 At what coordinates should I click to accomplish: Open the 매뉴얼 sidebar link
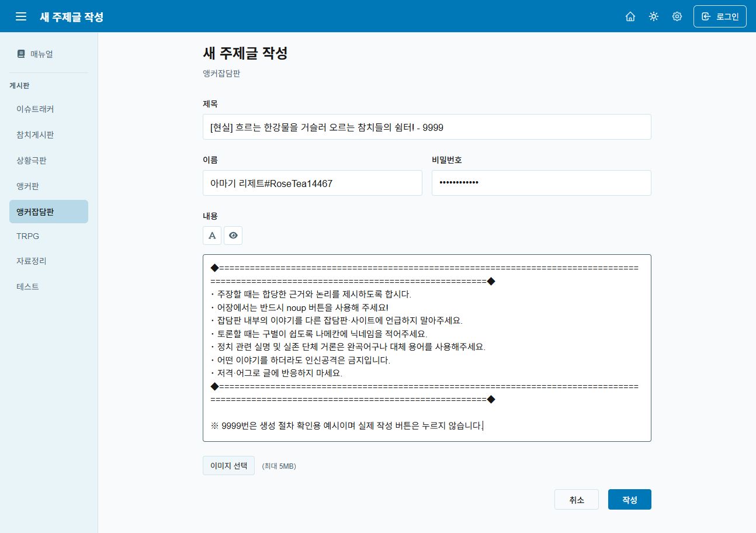(48, 54)
